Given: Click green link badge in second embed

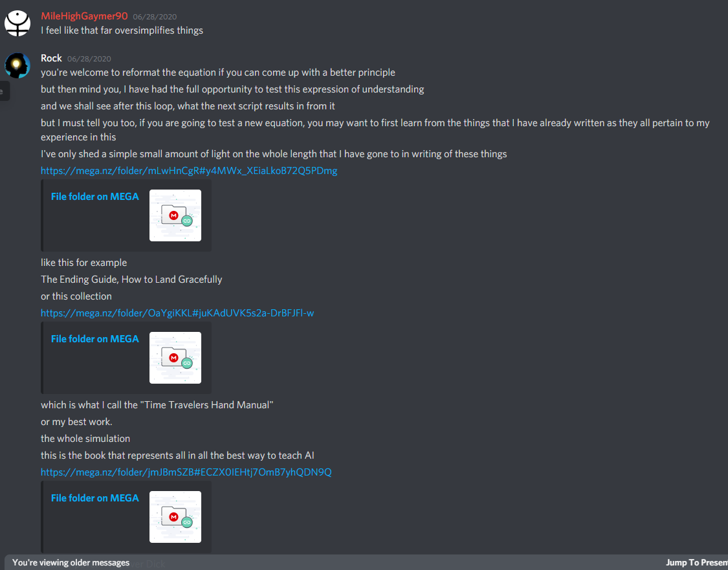Looking at the screenshot, I should [187, 364].
